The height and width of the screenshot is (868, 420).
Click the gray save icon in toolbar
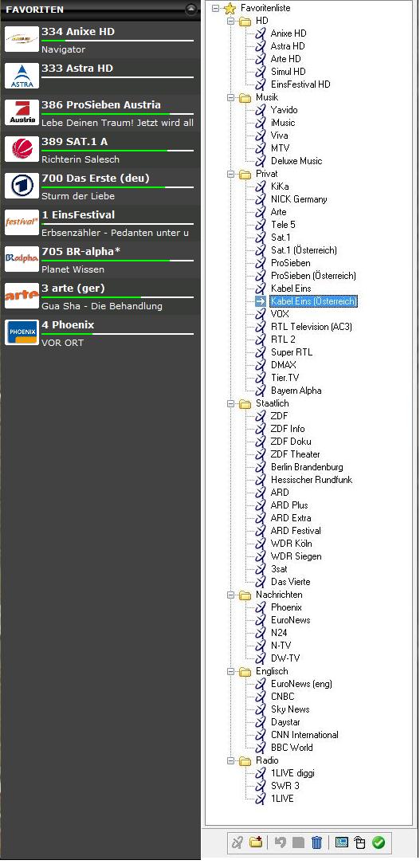click(298, 842)
